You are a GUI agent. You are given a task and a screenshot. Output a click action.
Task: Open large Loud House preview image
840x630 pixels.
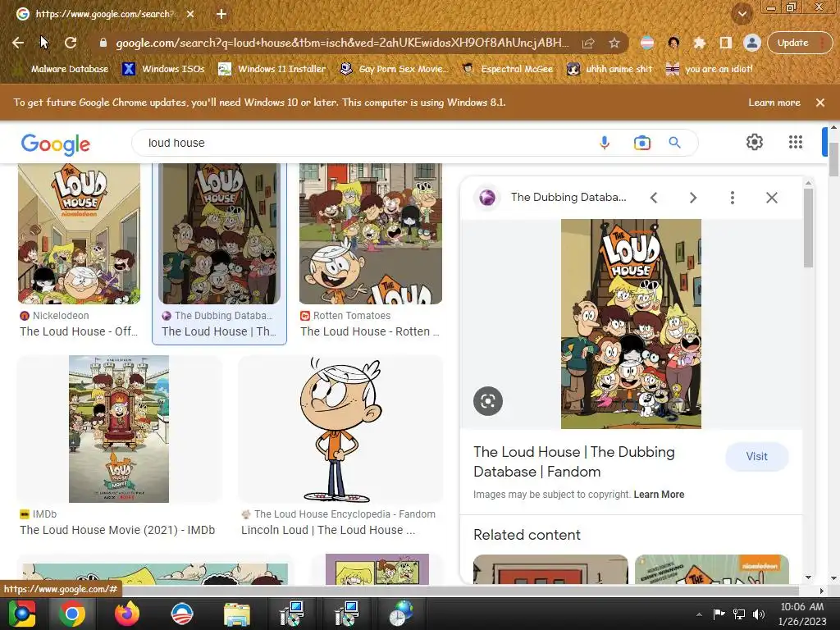tap(631, 323)
